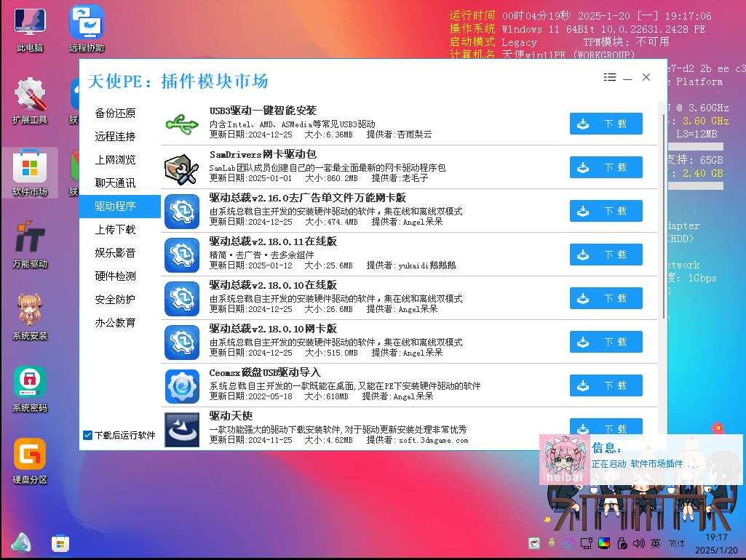Switch to the 远程连接 category

[x=115, y=137]
